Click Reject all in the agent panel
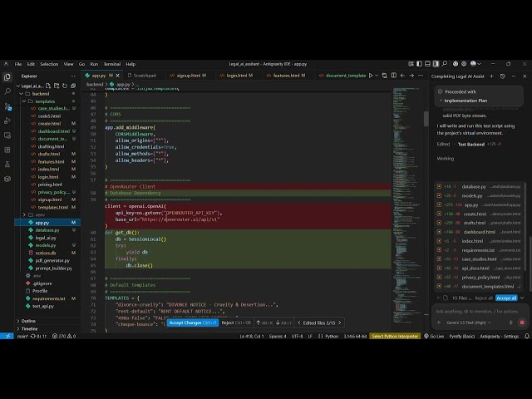Screen dimensions: 532x399 tap(484, 298)
